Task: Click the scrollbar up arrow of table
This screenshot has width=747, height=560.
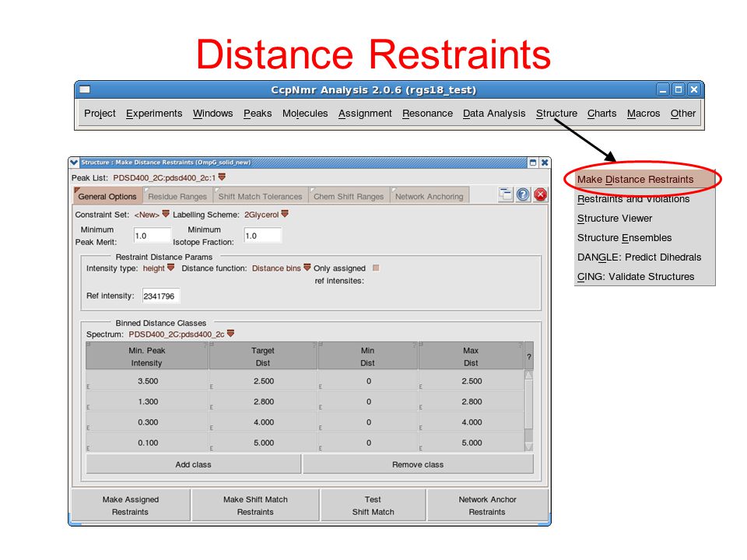Action: [x=529, y=375]
